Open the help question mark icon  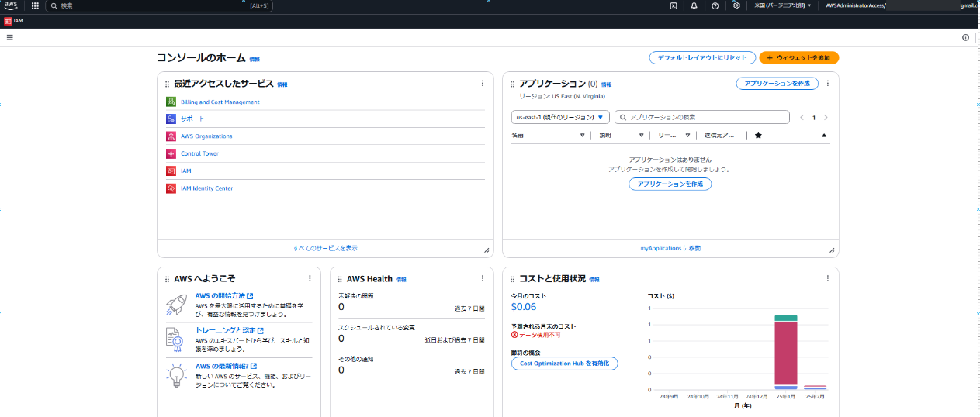[715, 5]
